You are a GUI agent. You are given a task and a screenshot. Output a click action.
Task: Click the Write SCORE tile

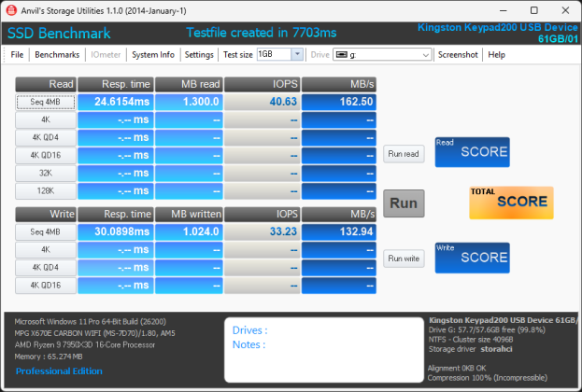coord(472,257)
